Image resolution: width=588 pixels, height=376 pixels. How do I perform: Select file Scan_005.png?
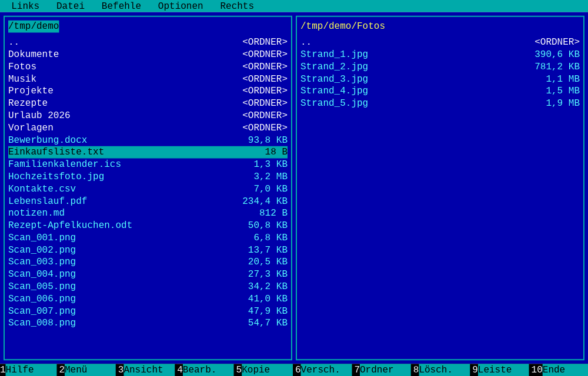[x=148, y=286]
